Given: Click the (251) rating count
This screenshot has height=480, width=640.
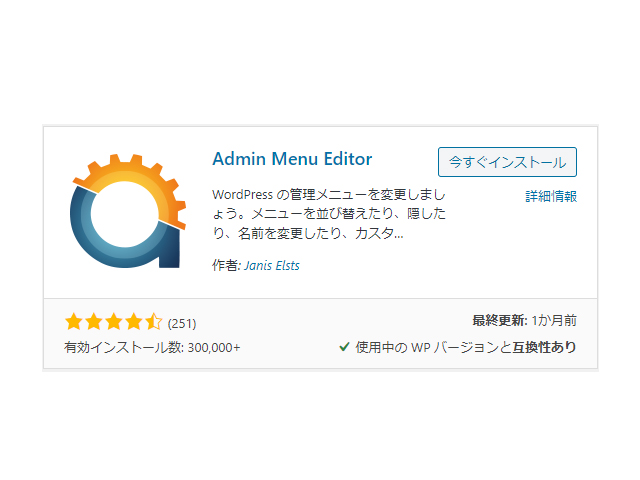Looking at the screenshot, I should [x=182, y=324].
